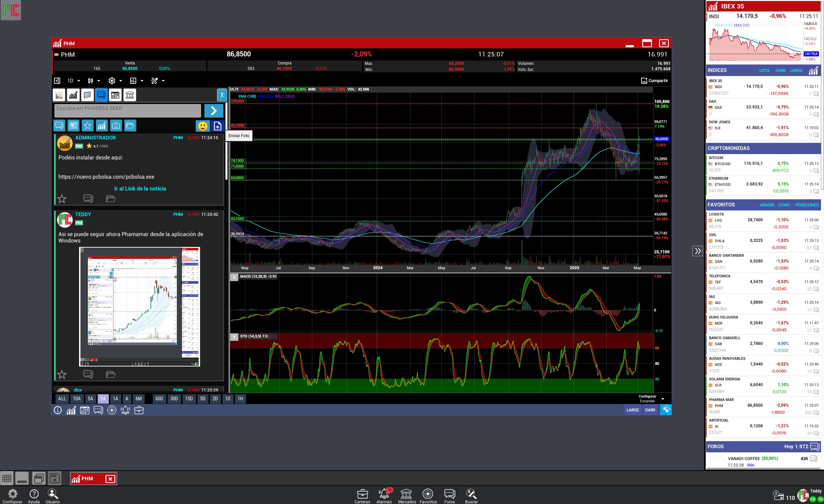Follow 'Ir al Link de la noticia' link
This screenshot has height=504, width=824.
tap(140, 189)
